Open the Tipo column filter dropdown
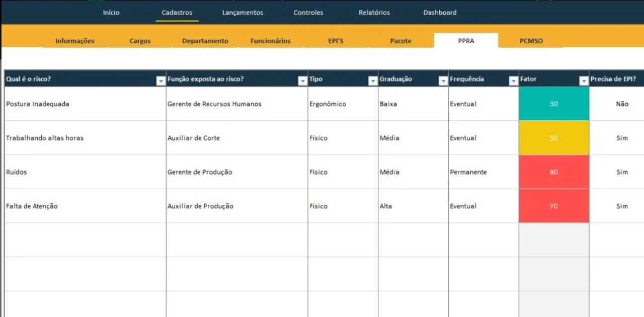The width and height of the screenshot is (644, 317). tap(373, 81)
